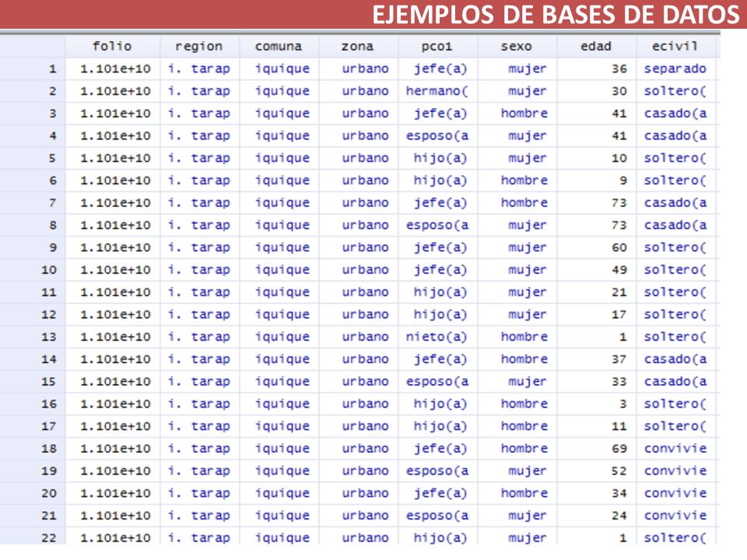The height and width of the screenshot is (560, 747).
Task: Click the edad cell showing 49
Action: (597, 270)
